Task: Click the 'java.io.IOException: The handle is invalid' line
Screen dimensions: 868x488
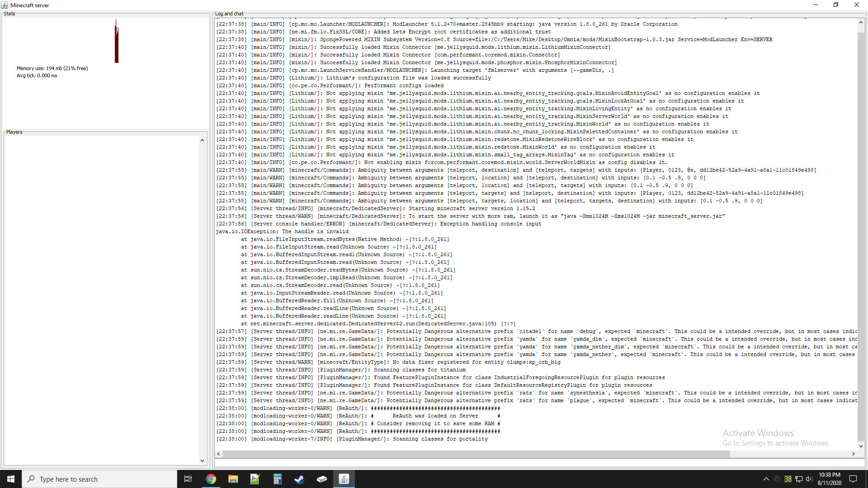Action: point(282,231)
